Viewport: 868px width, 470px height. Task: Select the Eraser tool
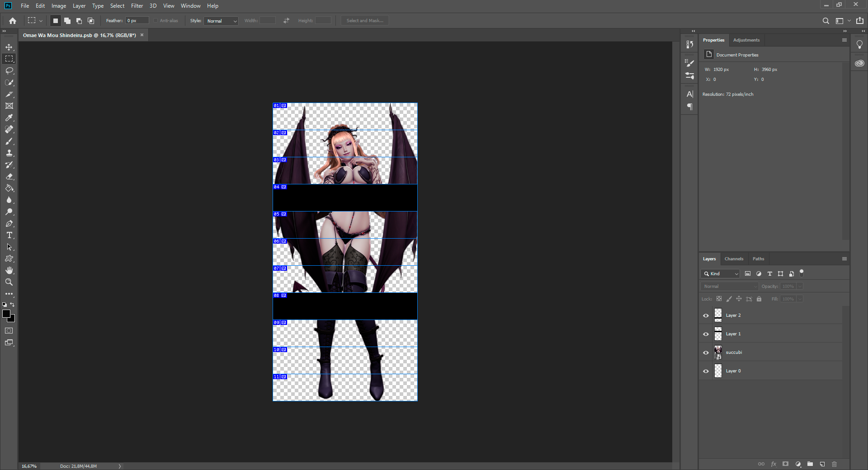(9, 176)
